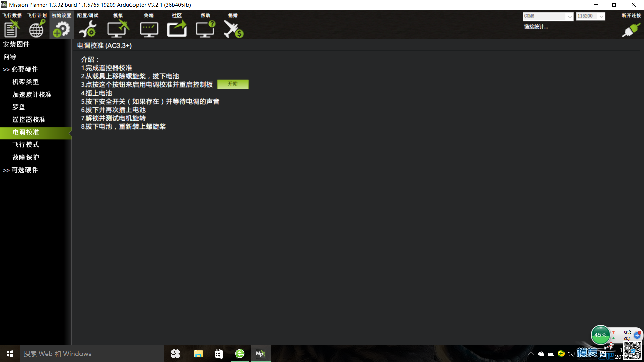
Task: Click the 搜索 Web 和 Windows search box
Action: coord(92,354)
